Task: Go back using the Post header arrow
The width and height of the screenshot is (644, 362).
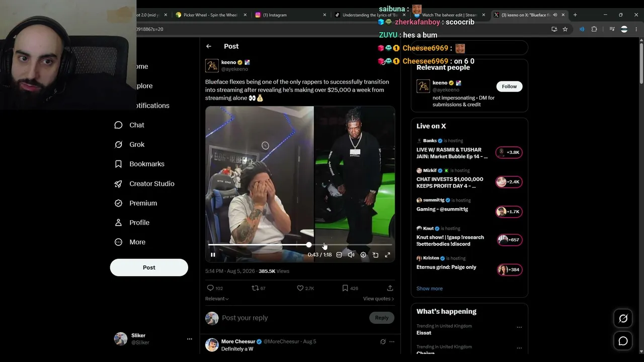Action: 209,46
